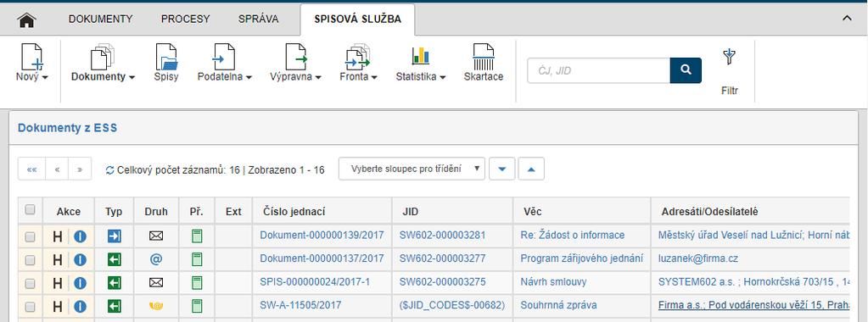
Task: Go to previous page of records
Action: (57, 169)
